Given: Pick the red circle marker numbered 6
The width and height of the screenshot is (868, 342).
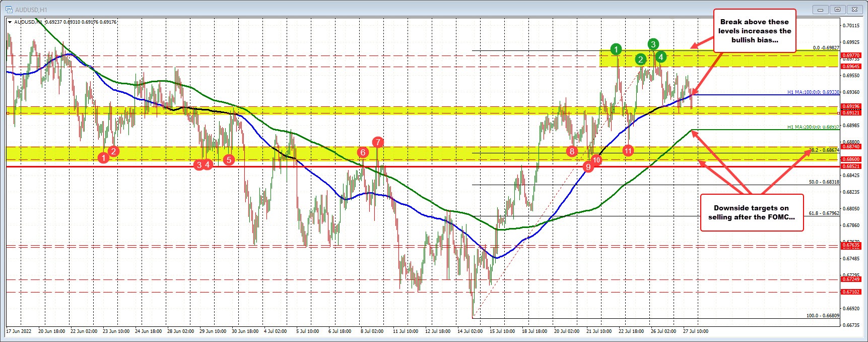Looking at the screenshot, I should tap(362, 152).
